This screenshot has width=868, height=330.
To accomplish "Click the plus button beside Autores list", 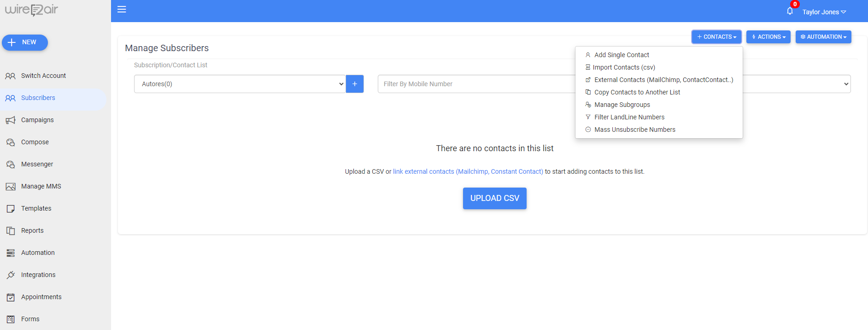I will (x=355, y=84).
